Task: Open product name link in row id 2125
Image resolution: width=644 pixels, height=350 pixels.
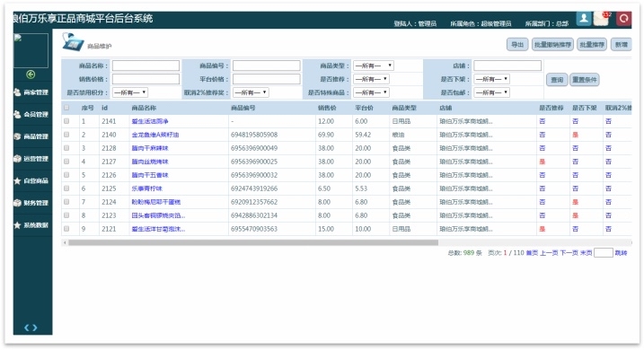Action: (x=147, y=188)
